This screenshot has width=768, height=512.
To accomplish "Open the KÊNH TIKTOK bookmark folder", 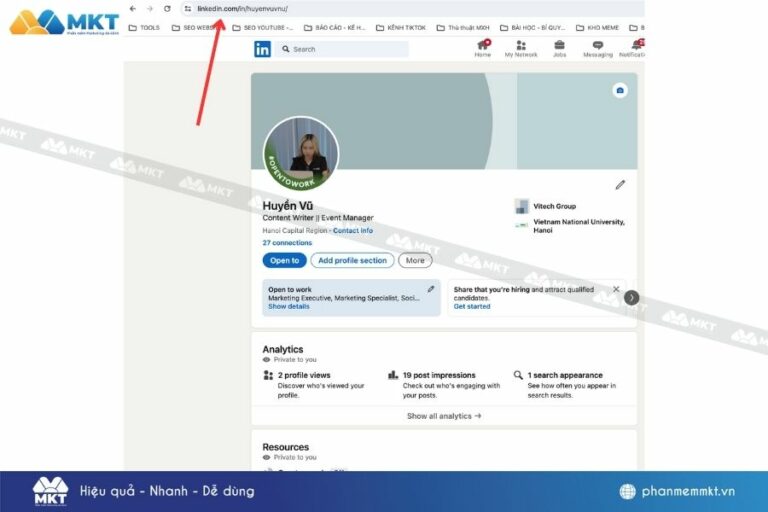I will click(401, 28).
